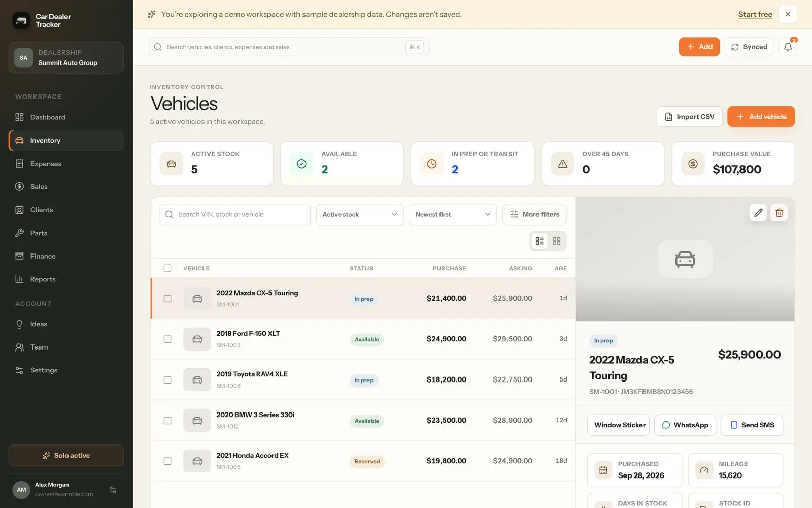Click the 2018 Ford F-150 XLT thumbnail
The height and width of the screenshot is (508, 812).
tap(197, 339)
